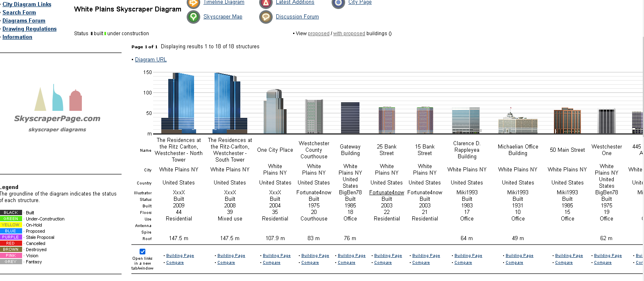Click the Latest Additions red icon
Screen dimensions: 644x281
tap(266, 3)
